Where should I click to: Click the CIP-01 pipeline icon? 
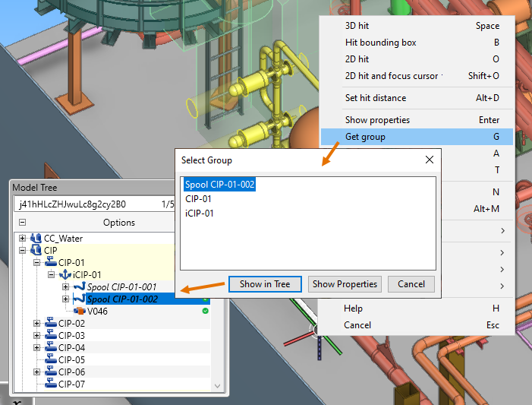51,262
